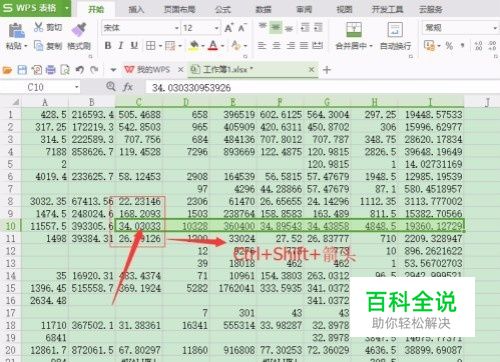Viewport: 500px width, 362px height.
Task: Open the 数据 ribbon tab
Action: tap(263, 9)
